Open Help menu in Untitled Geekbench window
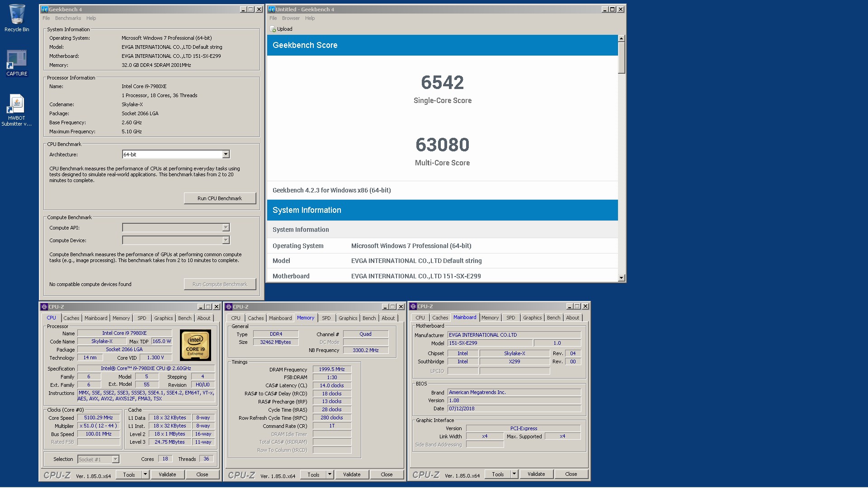 tap(310, 18)
